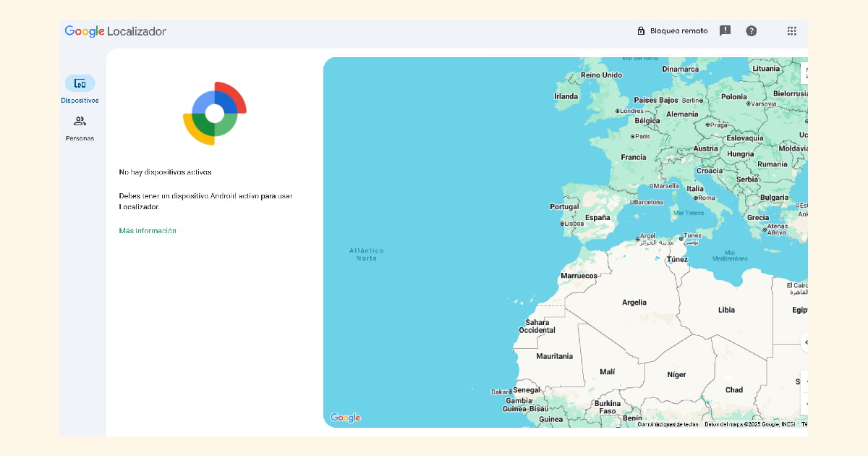Image resolution: width=868 pixels, height=456 pixels.
Task: Open the Dispositivos section icon
Action: tap(80, 83)
